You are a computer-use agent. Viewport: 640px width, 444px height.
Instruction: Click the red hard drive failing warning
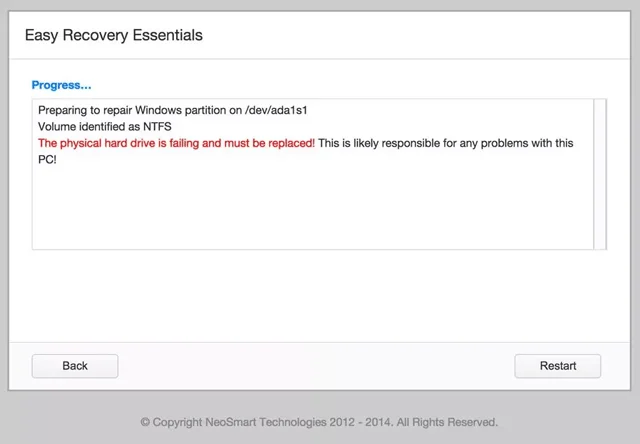click(176, 143)
